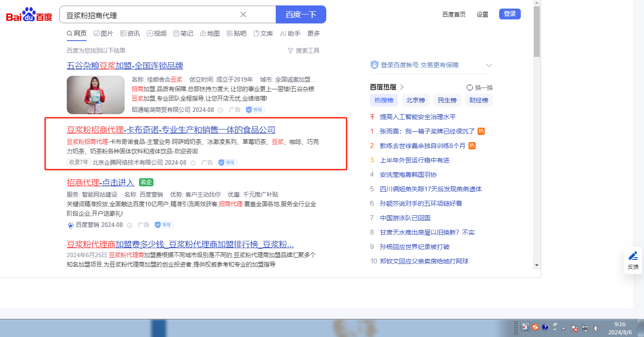Click the 名企 green badge

(x=146, y=182)
